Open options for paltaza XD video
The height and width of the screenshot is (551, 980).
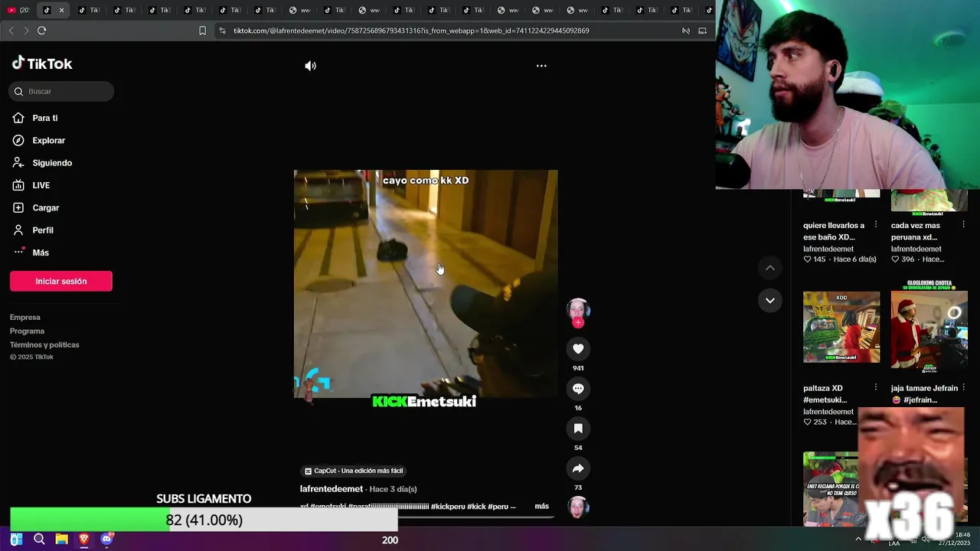coord(876,388)
